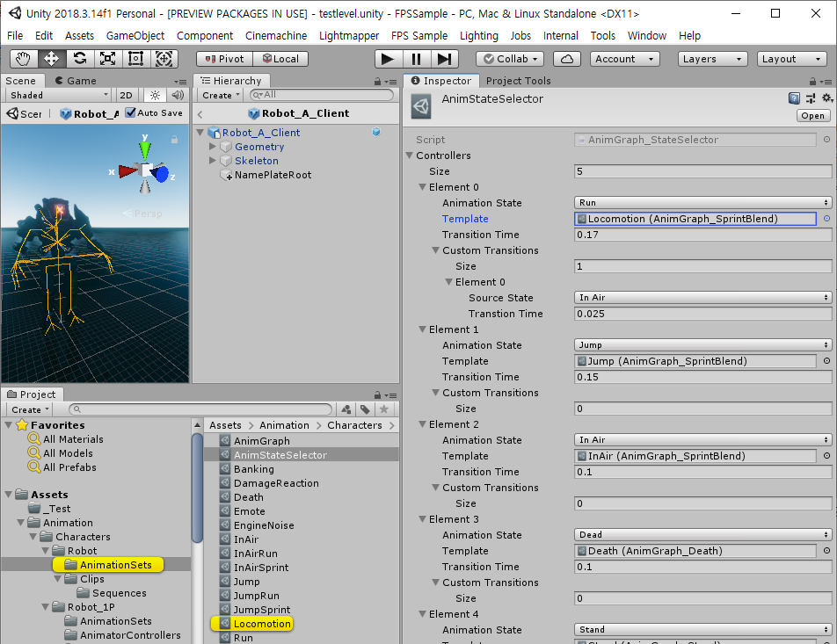Open Inspector settings gear icon
Viewport: 837px width, 644px height.
[x=826, y=98]
